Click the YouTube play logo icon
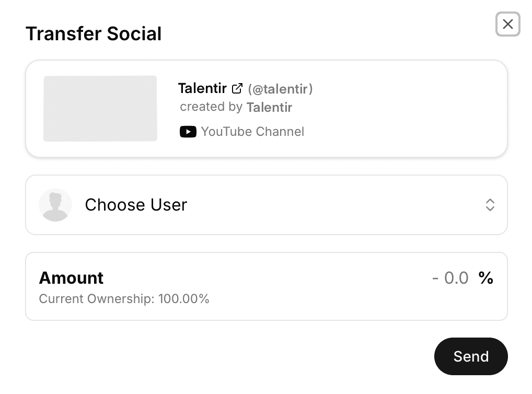532x394 pixels. pyautogui.click(x=188, y=132)
